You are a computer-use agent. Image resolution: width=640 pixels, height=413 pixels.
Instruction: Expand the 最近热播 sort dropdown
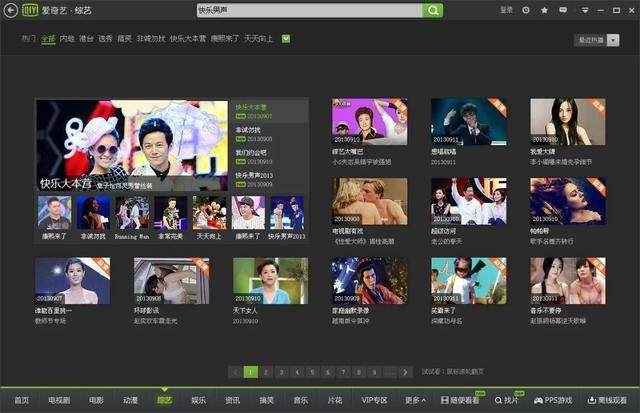pyautogui.click(x=596, y=39)
